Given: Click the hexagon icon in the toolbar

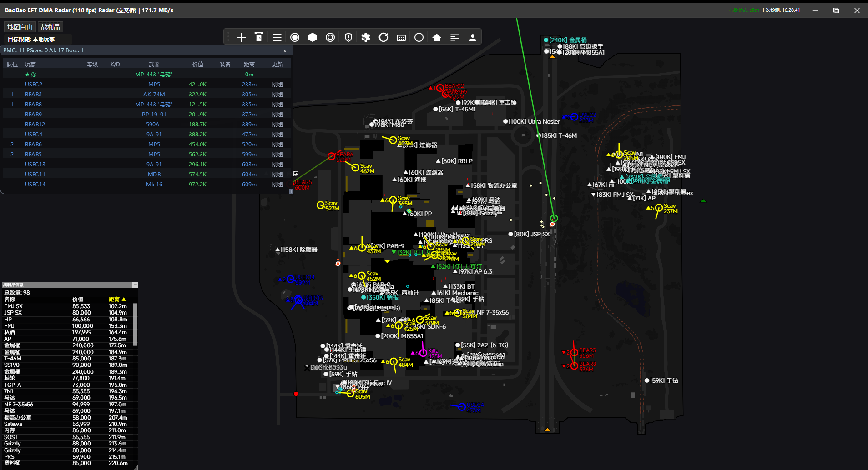Looking at the screenshot, I should 313,37.
